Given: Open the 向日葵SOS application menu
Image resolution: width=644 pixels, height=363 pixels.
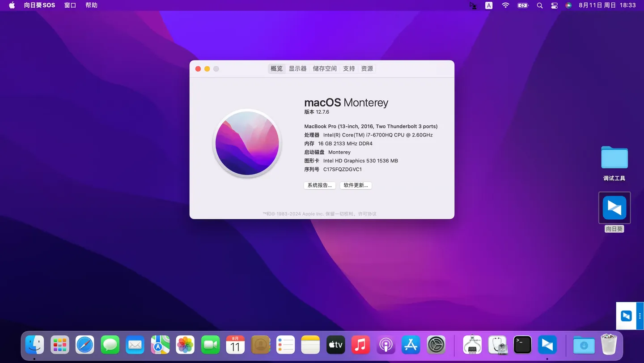Looking at the screenshot, I should point(39,5).
